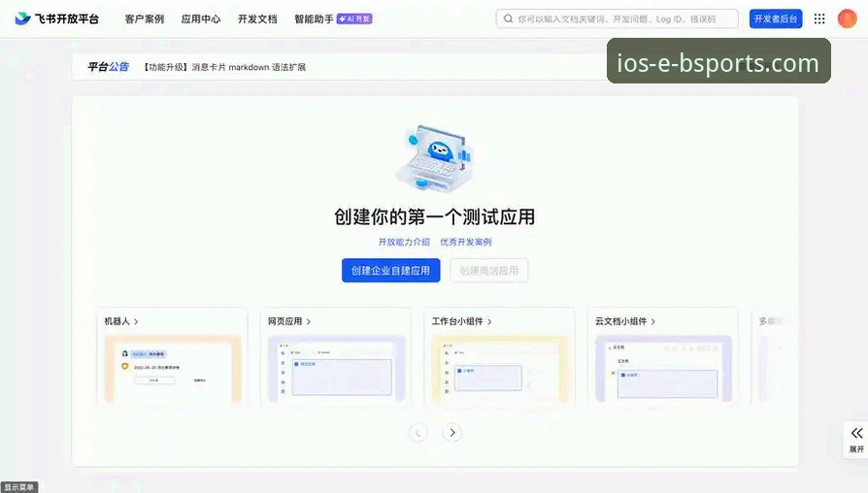Image resolution: width=868 pixels, height=493 pixels.
Task: Open the 工作台小组件 preview thumbnail
Action: click(500, 369)
